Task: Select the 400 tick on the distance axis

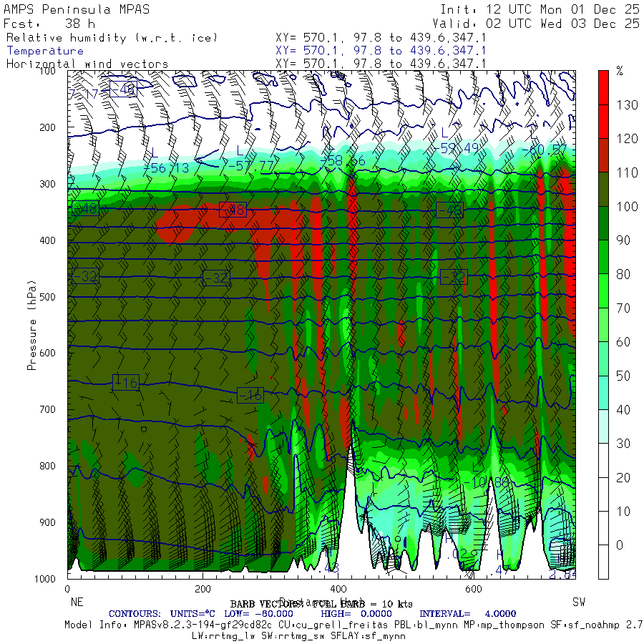Action: tap(338, 589)
